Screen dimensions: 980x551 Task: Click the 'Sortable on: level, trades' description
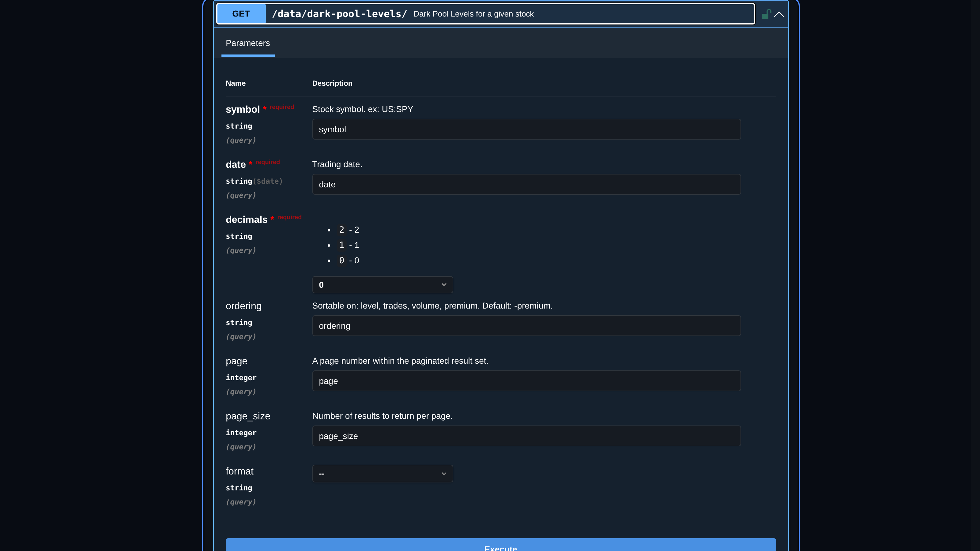pos(432,306)
